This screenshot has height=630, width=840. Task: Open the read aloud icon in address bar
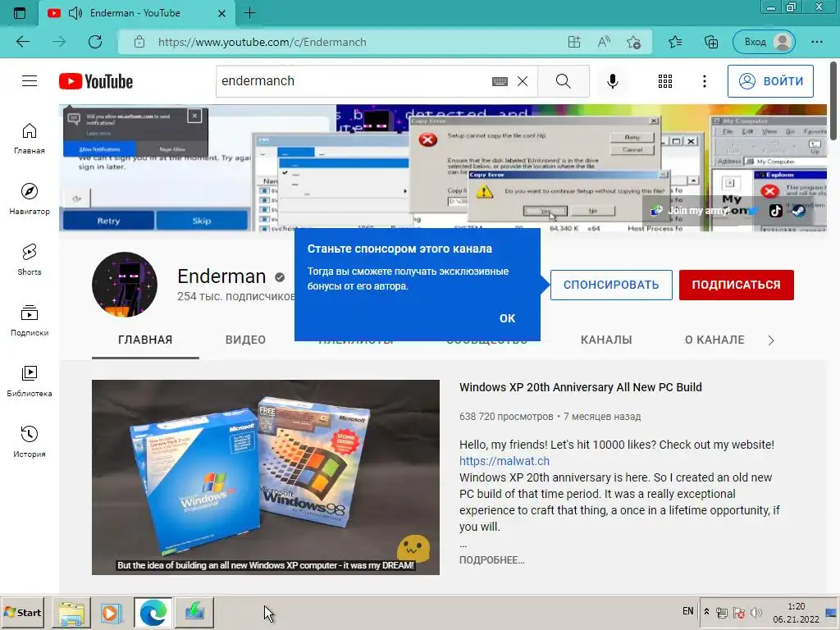[x=604, y=42]
